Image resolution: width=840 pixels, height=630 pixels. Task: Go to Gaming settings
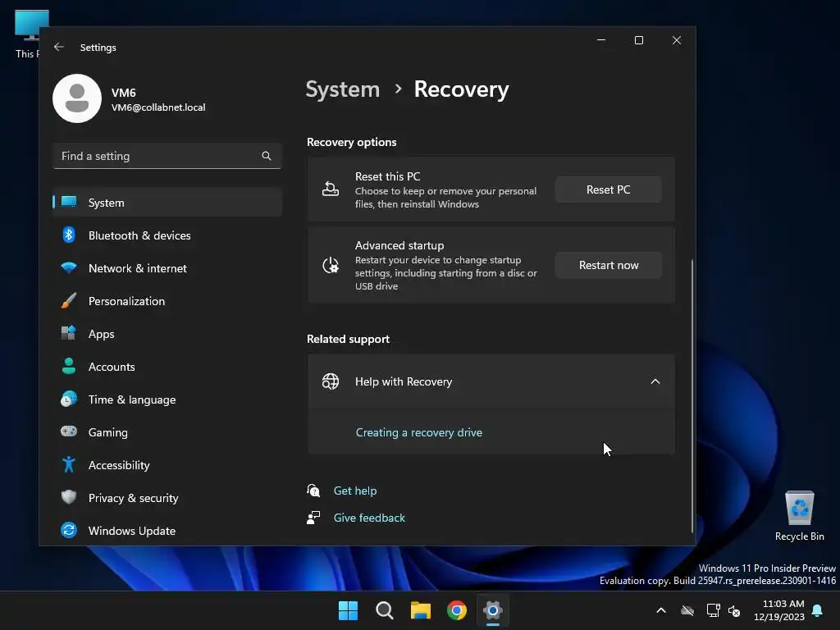(167, 431)
